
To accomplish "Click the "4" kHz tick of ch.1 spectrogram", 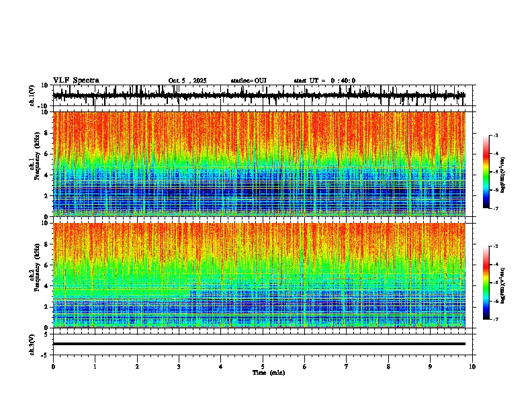I will (48, 175).
